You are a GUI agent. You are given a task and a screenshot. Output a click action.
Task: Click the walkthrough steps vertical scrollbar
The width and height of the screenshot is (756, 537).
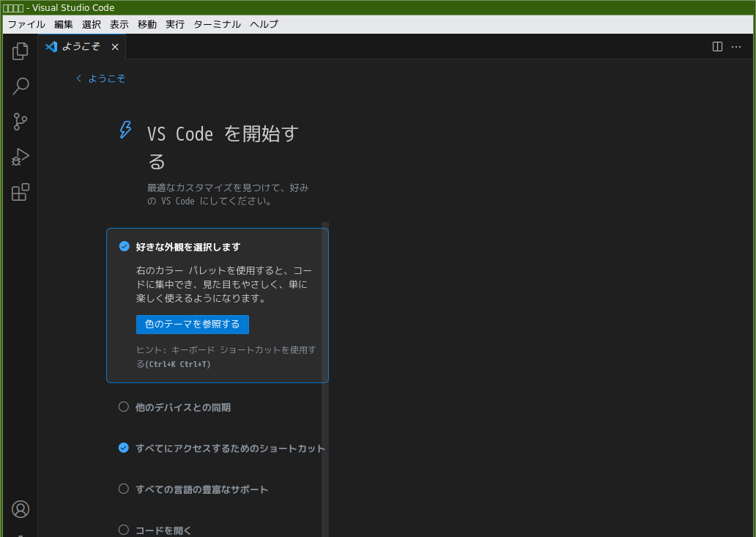(x=325, y=379)
